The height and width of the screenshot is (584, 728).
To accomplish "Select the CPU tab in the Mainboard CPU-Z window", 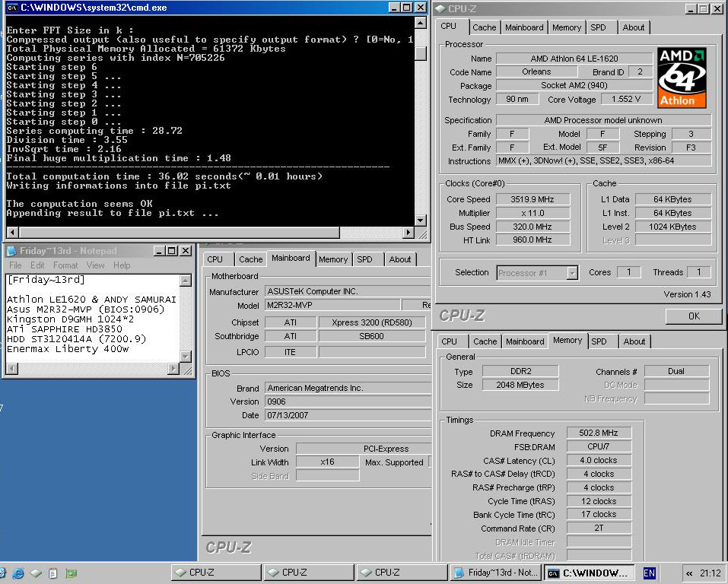I will 215,259.
